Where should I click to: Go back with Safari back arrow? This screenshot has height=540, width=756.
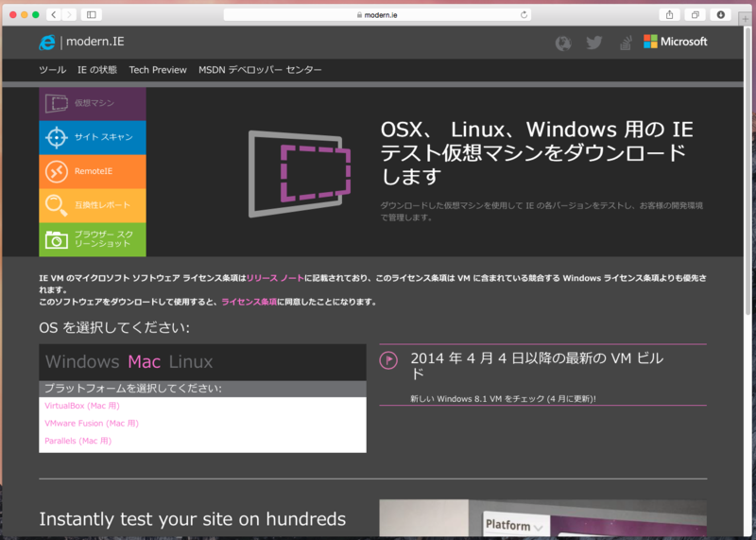click(x=54, y=15)
